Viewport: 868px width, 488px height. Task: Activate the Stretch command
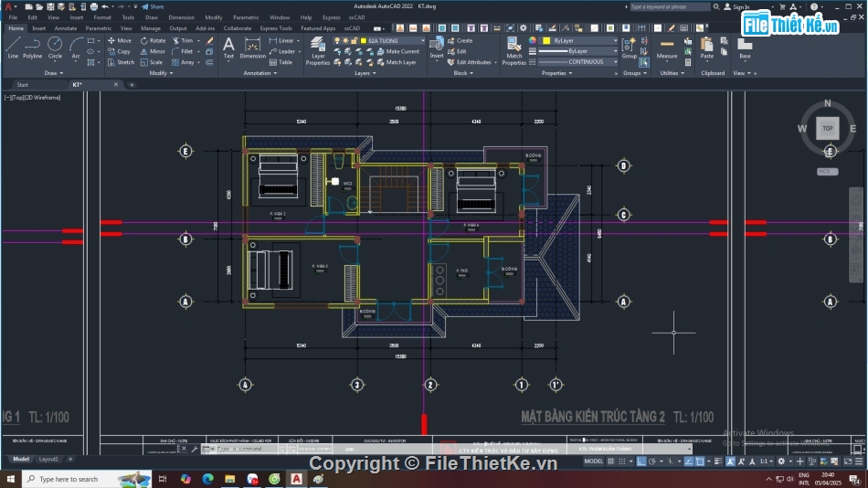121,62
